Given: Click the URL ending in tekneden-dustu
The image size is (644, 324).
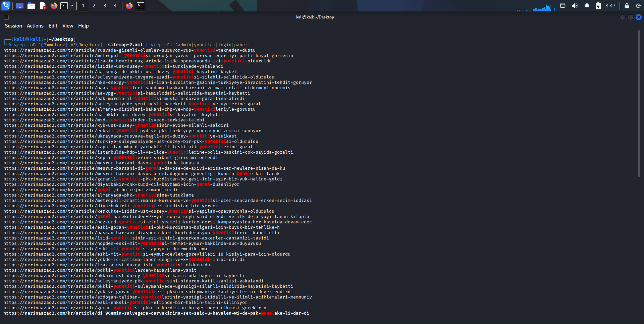Looking at the screenshot, I should (x=129, y=50).
